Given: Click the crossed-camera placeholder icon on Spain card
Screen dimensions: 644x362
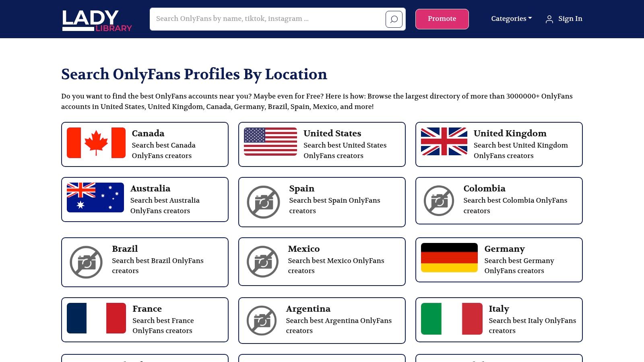Looking at the screenshot, I should [x=263, y=202].
